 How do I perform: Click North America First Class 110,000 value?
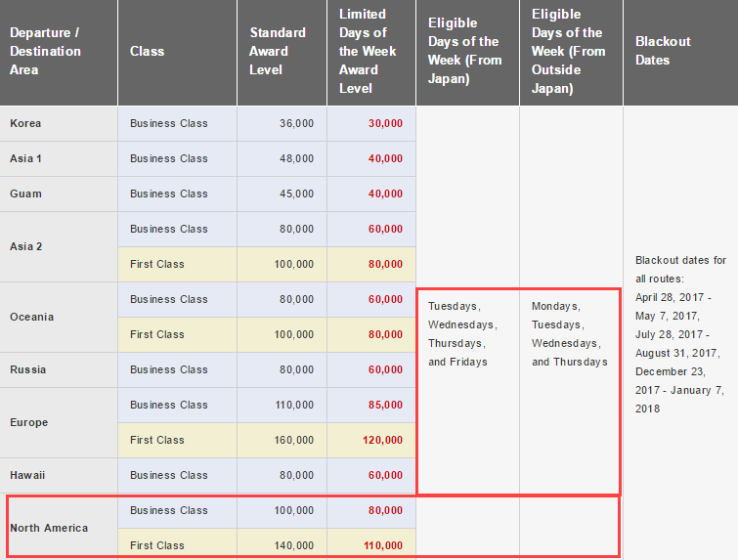382,545
